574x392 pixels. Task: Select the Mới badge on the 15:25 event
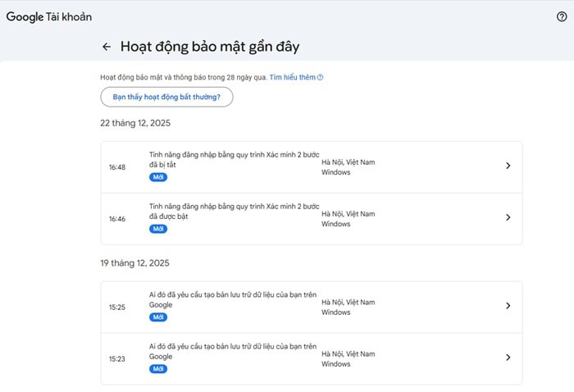point(158,317)
